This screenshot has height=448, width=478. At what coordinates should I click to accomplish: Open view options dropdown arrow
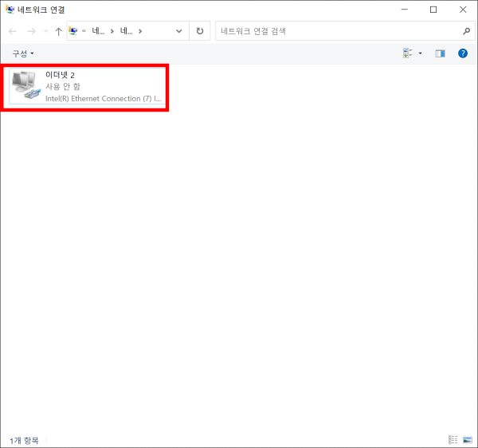[x=421, y=53]
